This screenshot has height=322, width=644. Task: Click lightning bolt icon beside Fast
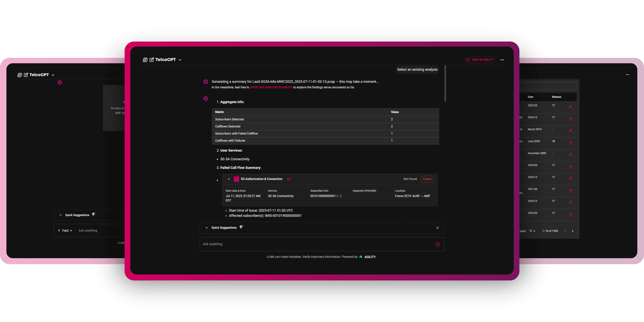click(59, 230)
